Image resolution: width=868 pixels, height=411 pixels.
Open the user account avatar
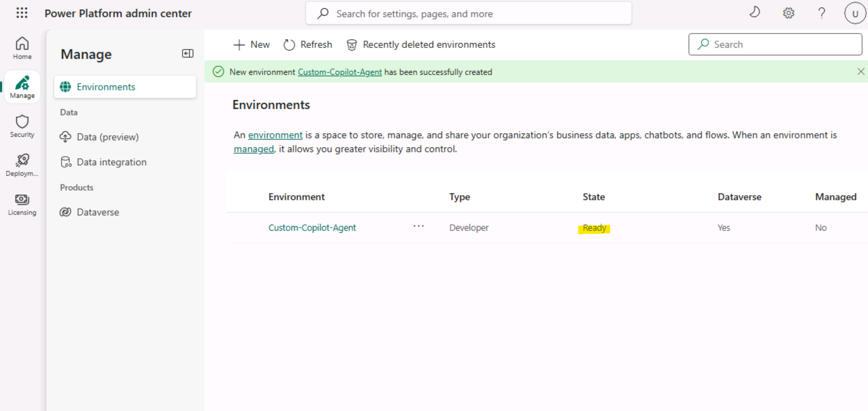point(855,13)
